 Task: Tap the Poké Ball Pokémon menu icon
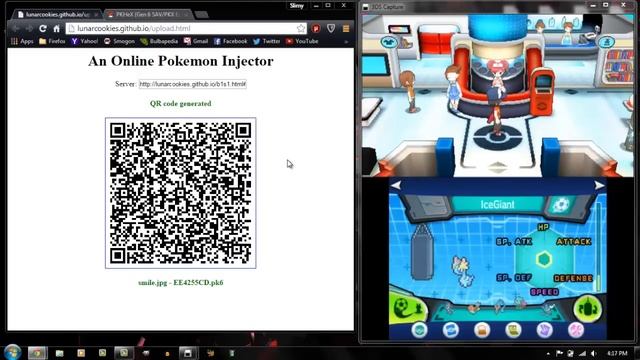click(420, 330)
